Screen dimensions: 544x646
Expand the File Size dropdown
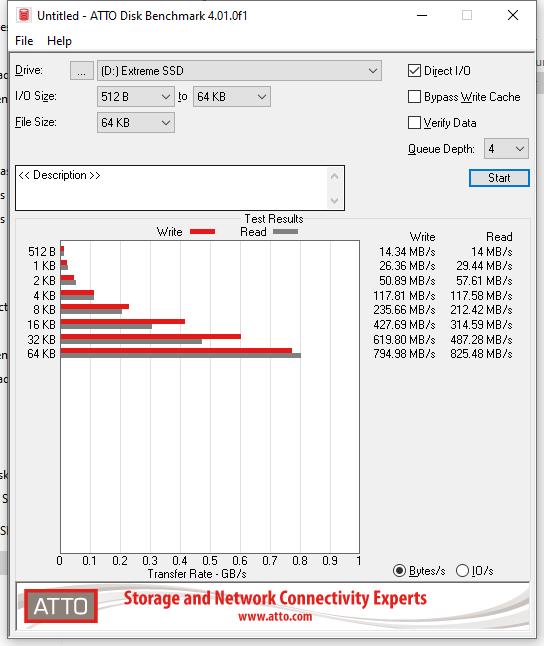tap(136, 123)
